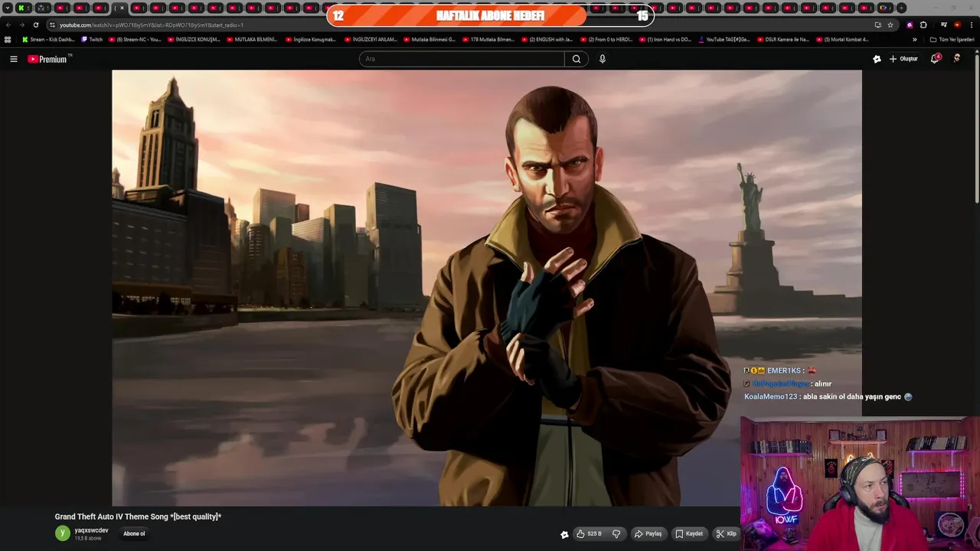Expand the tab search dropdown arrow
This screenshot has width=980, height=551.
8,8
